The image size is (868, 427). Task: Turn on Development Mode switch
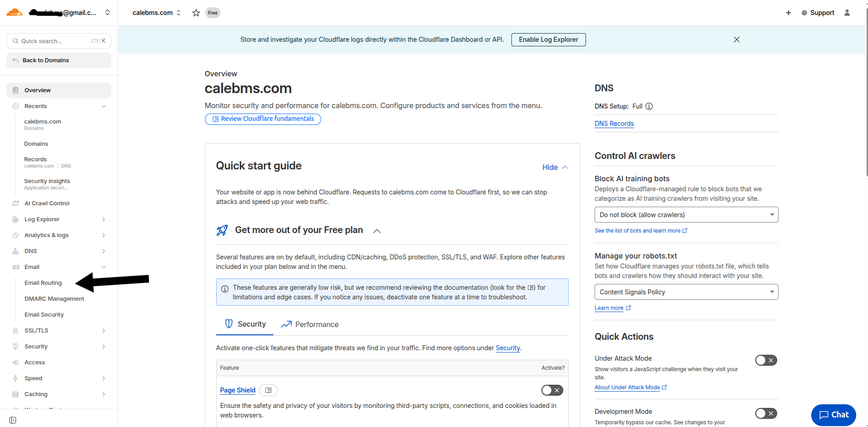766,413
